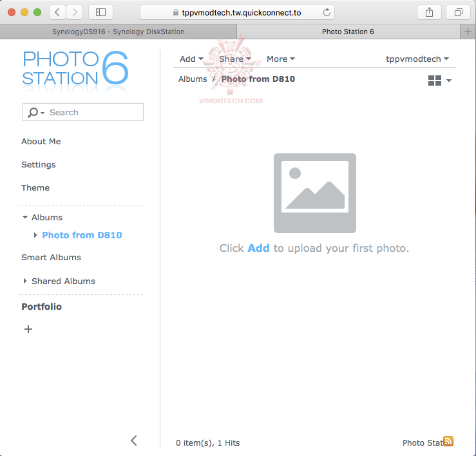Open the tppvmodtech user menu
476x456 pixels.
tap(417, 59)
